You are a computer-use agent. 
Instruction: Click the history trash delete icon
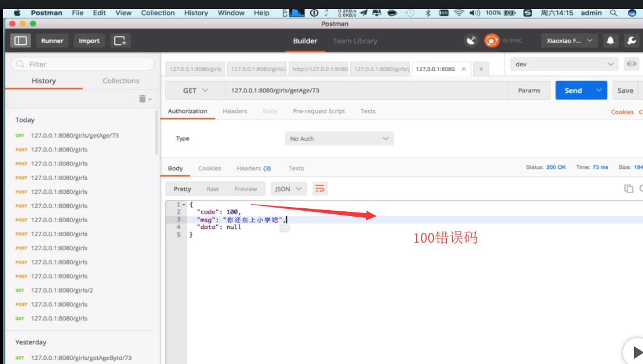pos(142,98)
